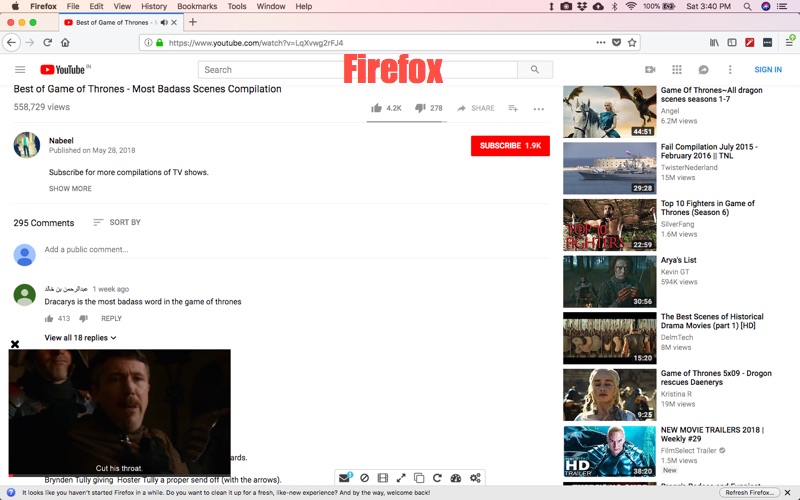Bookmark this page with the star icon
Viewport: 800px width, 500px height.
(x=632, y=43)
